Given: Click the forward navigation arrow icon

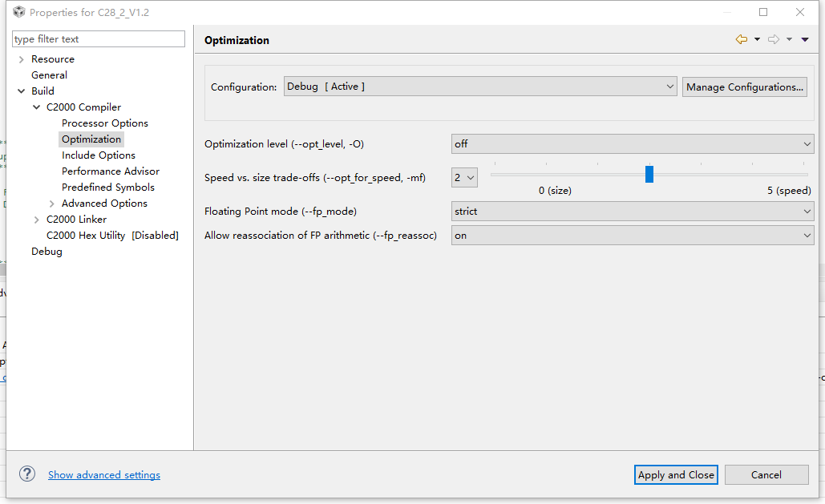Looking at the screenshot, I should pos(773,40).
